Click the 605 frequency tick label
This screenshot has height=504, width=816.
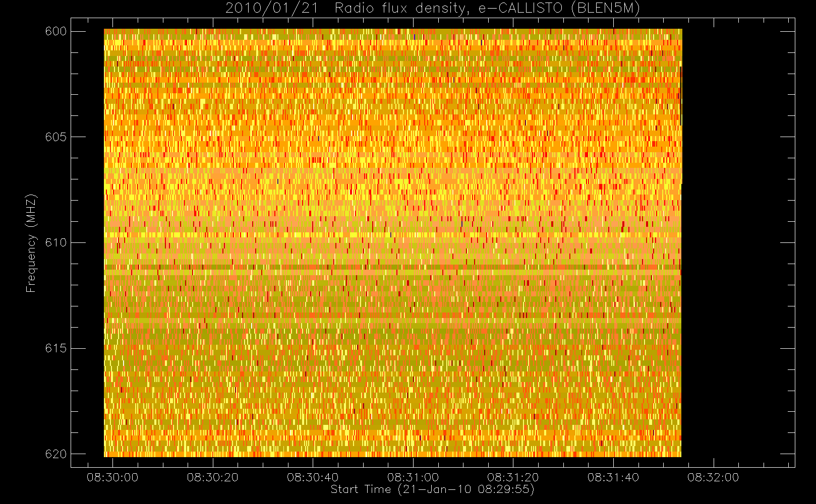(x=55, y=137)
